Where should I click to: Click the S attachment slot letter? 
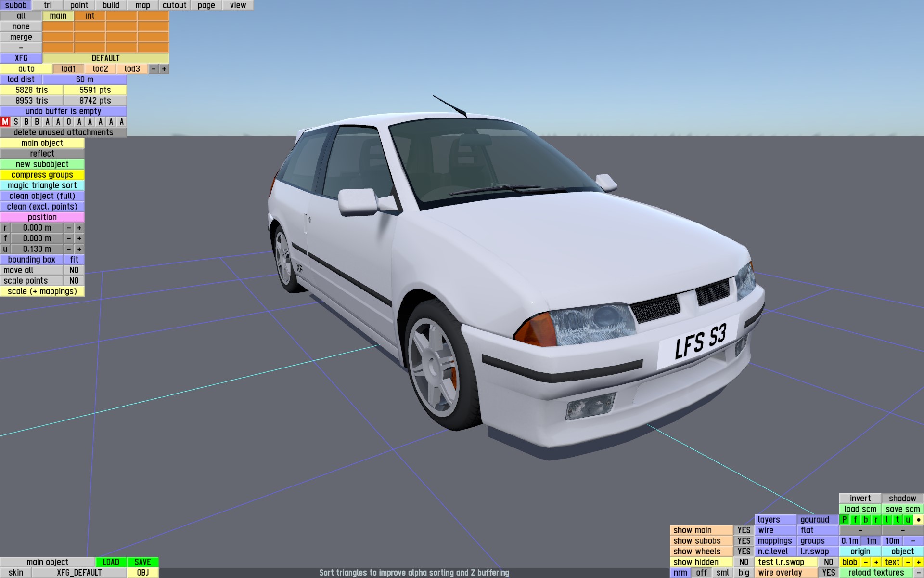pos(16,122)
